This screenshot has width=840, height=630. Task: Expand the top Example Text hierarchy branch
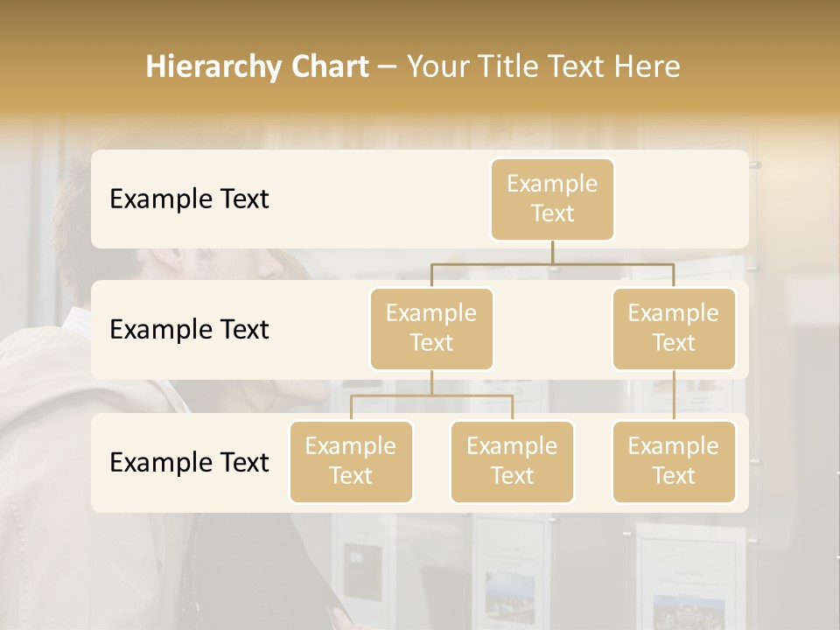click(x=552, y=199)
